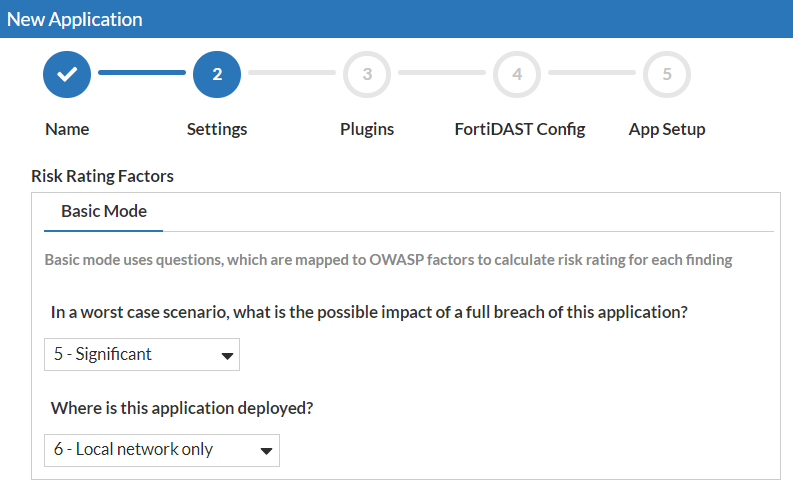Click the Name step label
The width and height of the screenshot is (793, 491).
click(x=67, y=129)
